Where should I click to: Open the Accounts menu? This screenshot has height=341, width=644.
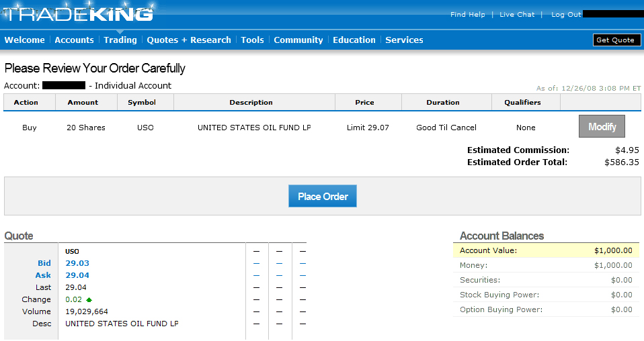[x=74, y=40]
